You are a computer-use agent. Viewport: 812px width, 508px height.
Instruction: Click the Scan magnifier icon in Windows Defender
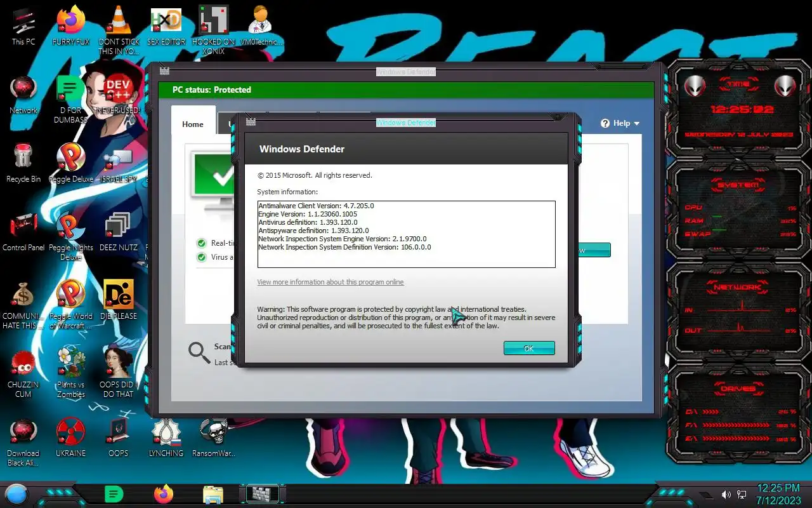click(x=199, y=353)
